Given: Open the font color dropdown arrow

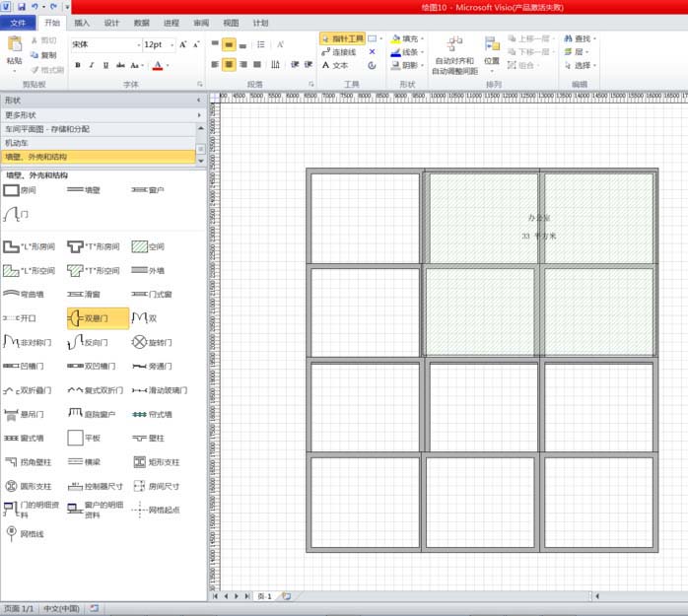Looking at the screenshot, I should 168,66.
